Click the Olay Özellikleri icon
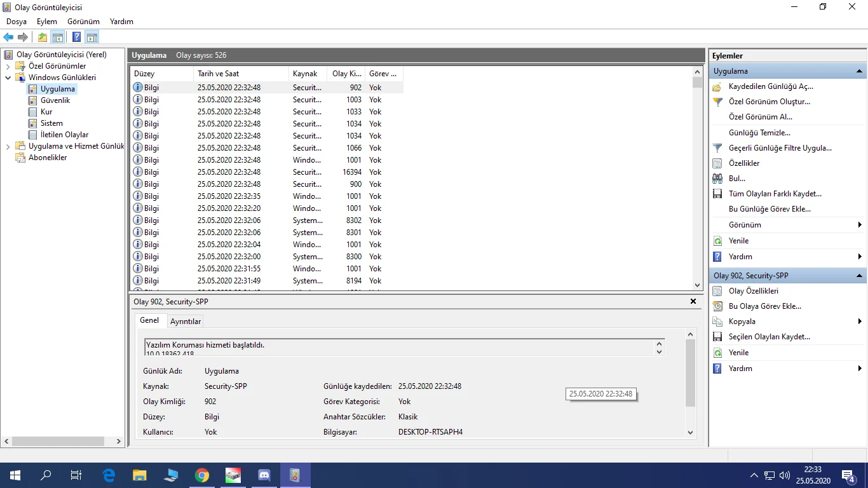The width and height of the screenshot is (868, 488). click(x=717, y=291)
